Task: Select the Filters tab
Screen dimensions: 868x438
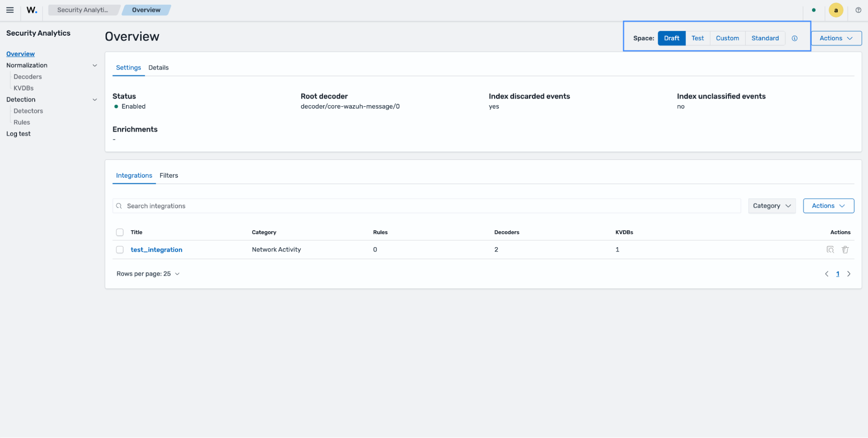Action: [169, 176]
